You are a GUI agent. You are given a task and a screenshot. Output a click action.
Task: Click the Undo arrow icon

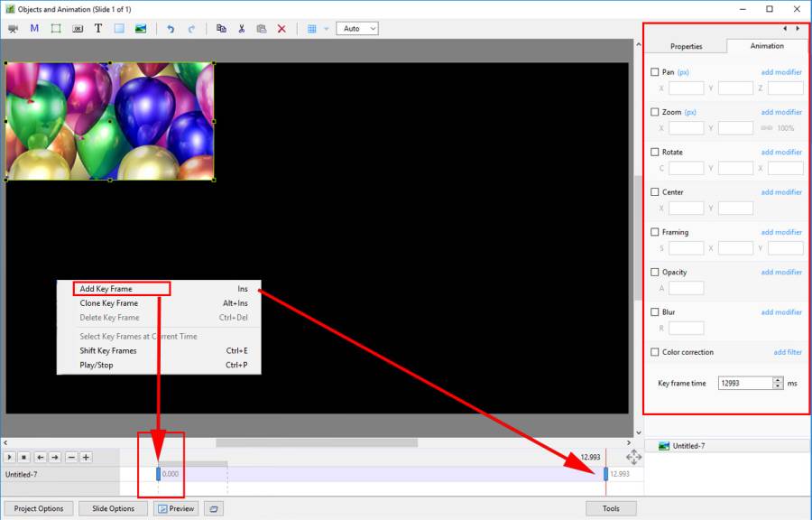[x=171, y=29]
